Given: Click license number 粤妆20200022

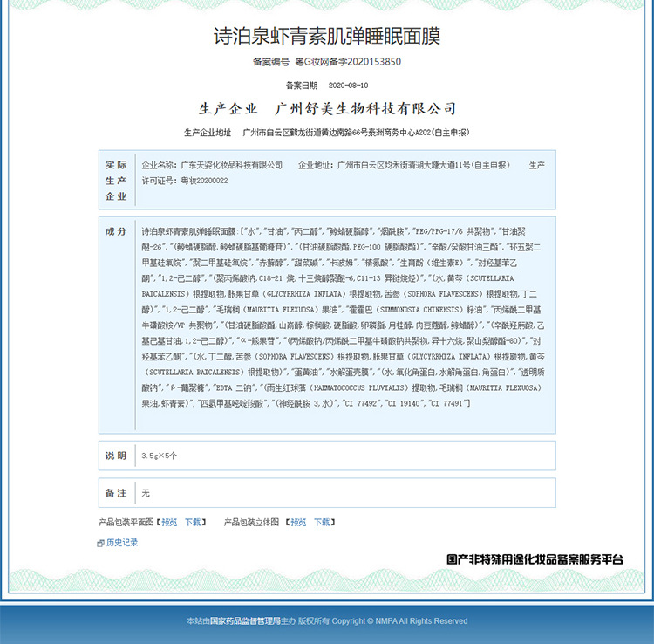Looking at the screenshot, I should point(204,181).
